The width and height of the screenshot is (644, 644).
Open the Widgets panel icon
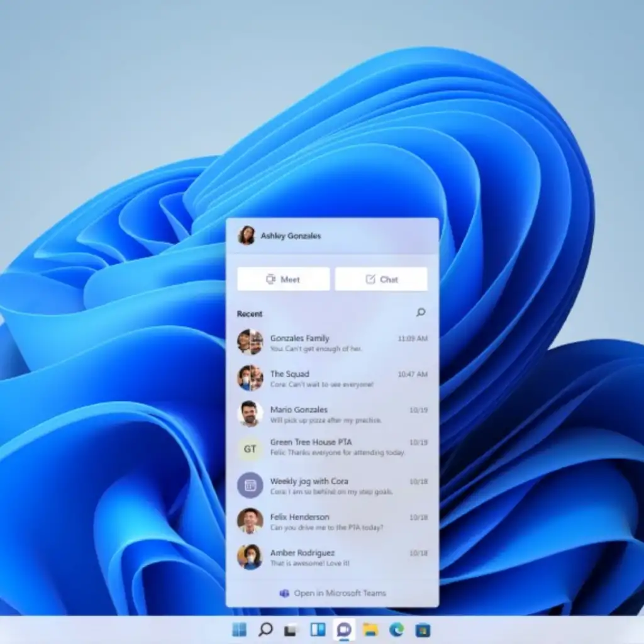pos(318,630)
